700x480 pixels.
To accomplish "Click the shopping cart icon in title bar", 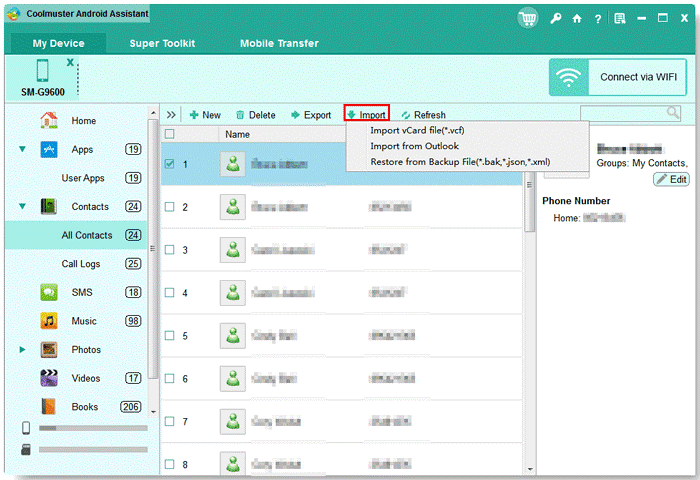I will click(x=528, y=18).
